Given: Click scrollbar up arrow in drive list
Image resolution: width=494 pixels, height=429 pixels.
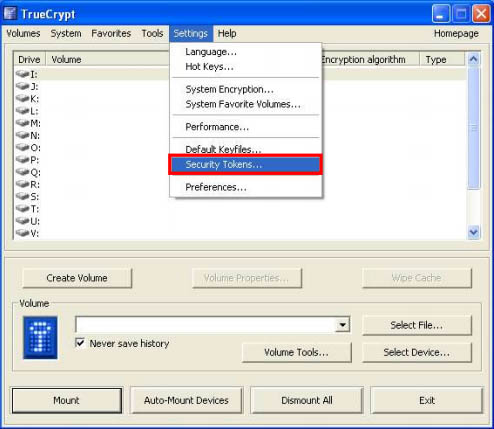Looking at the screenshot, I should point(473,59).
